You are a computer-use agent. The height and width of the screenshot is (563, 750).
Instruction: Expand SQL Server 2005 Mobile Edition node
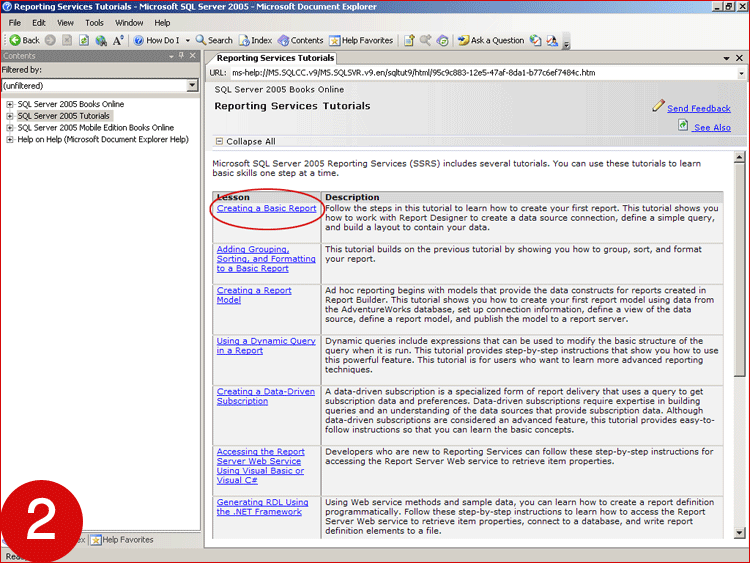point(10,128)
